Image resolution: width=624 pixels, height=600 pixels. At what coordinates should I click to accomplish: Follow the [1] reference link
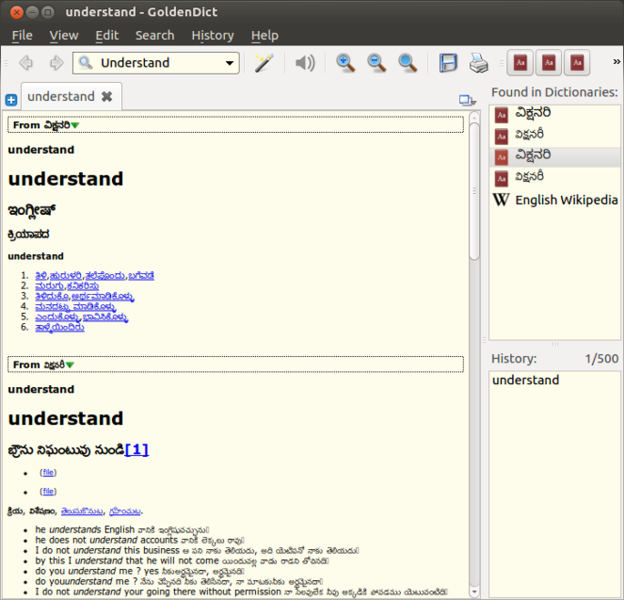click(136, 450)
